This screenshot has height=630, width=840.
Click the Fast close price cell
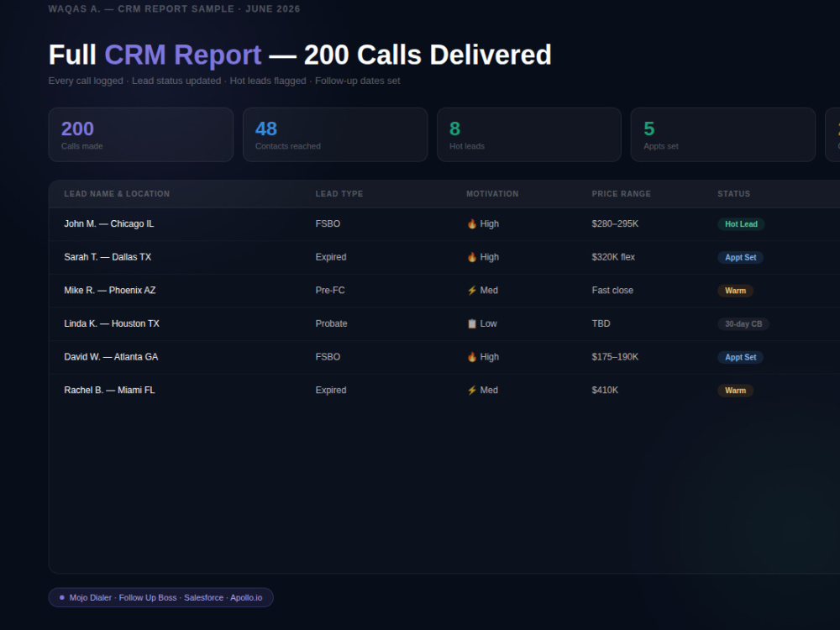coord(612,291)
